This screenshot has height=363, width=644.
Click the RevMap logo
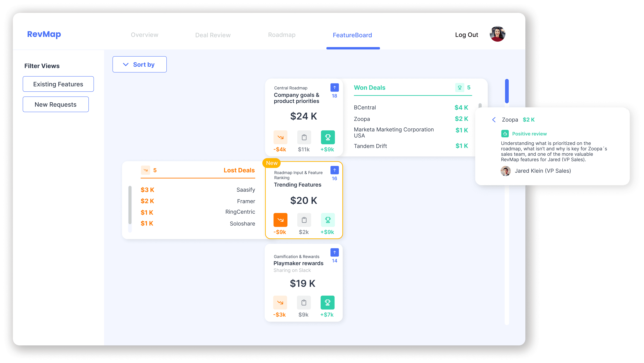[x=44, y=34]
